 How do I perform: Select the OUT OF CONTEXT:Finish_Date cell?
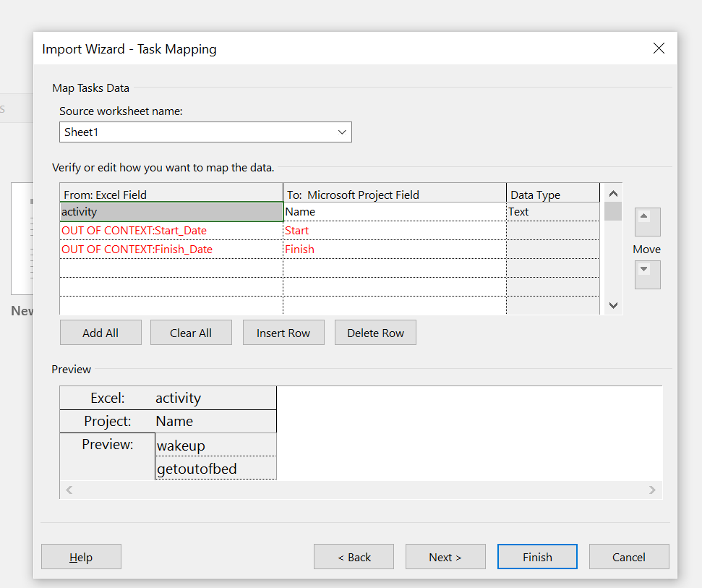171,250
